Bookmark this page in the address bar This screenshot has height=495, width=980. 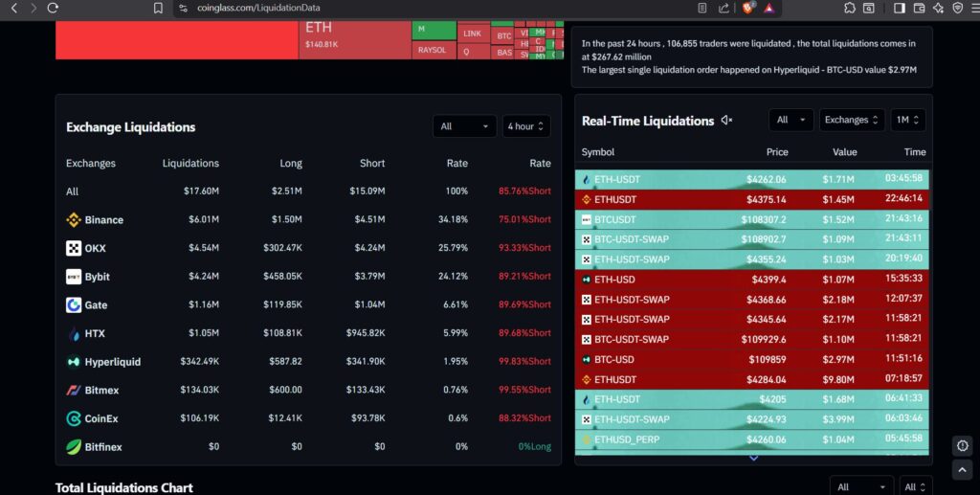tap(158, 8)
